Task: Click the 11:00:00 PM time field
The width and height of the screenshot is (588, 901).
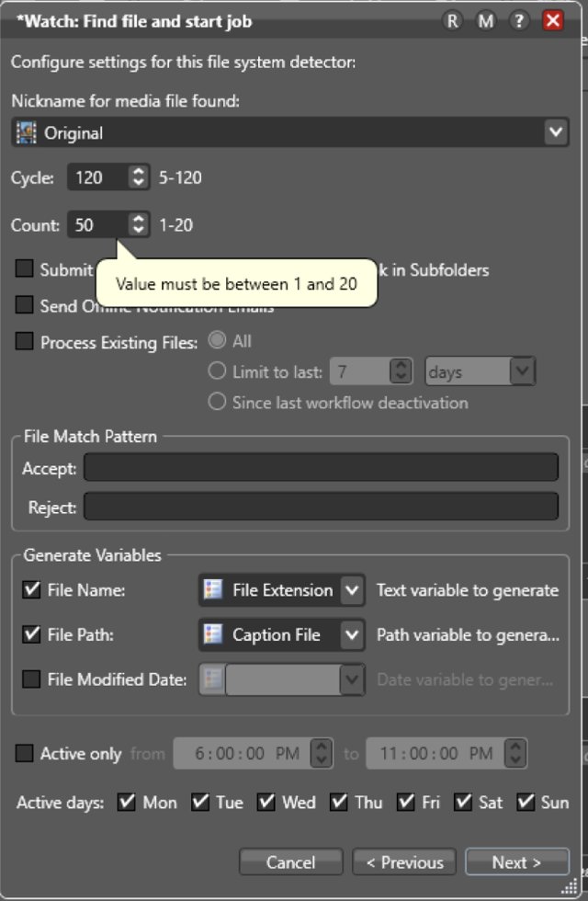Action: 435,753
